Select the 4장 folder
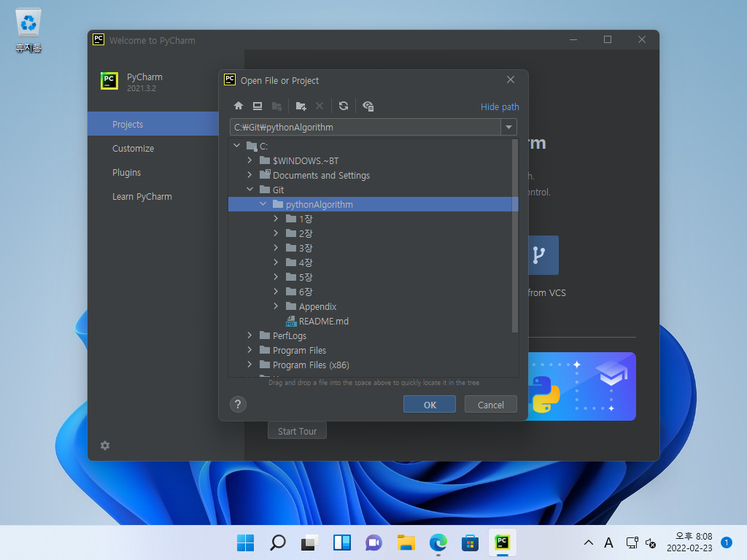747x560 pixels. [298, 262]
